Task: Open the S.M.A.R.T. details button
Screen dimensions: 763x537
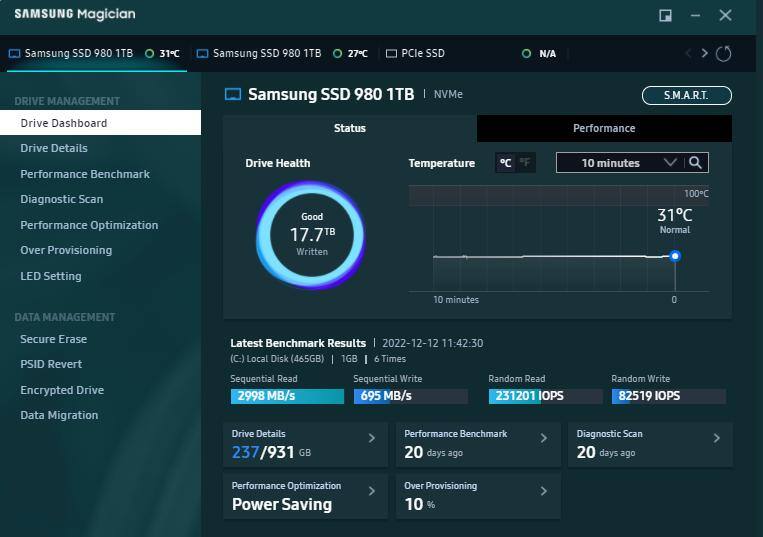Action: 686,95
